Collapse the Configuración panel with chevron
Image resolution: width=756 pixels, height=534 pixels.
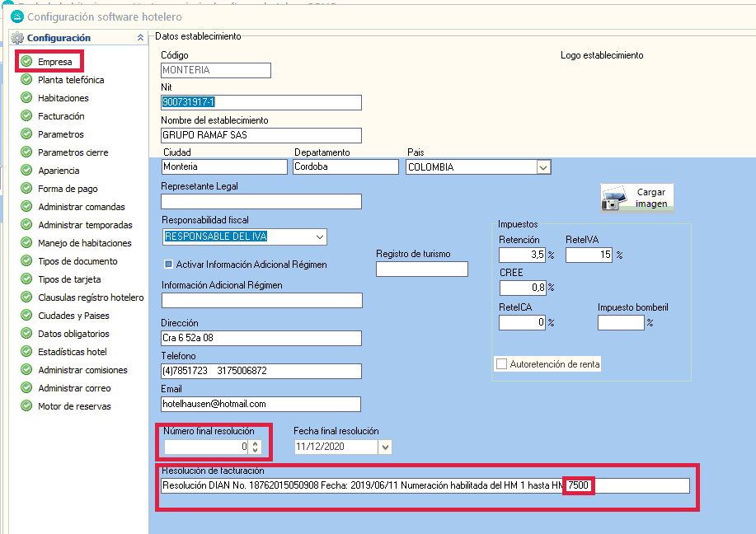click(x=139, y=38)
